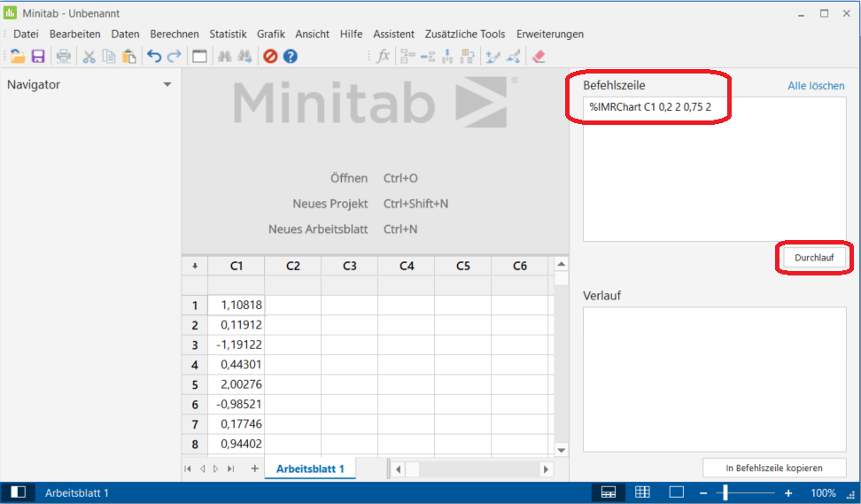The height and width of the screenshot is (504, 861).
Task: Click the window icon next to redo
Action: click(199, 56)
